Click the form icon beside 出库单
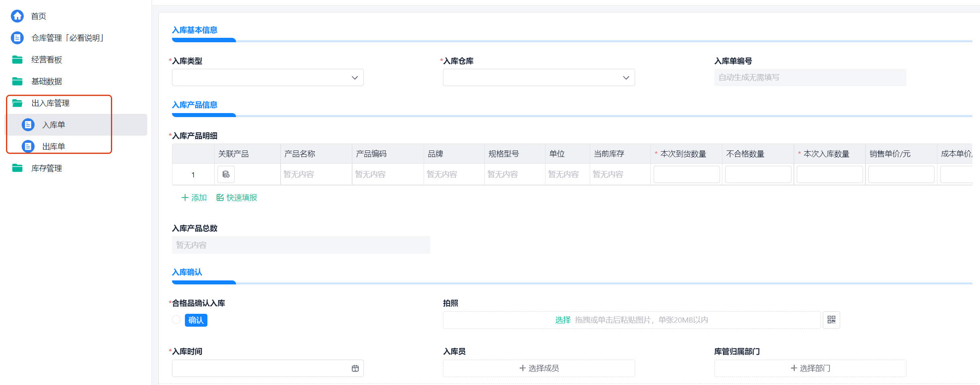Screen dimensions: 980x385 28,146
